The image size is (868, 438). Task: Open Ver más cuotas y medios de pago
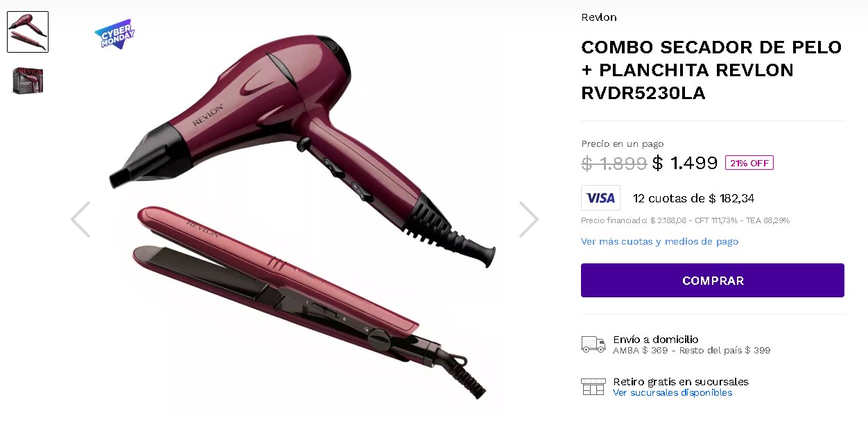tap(660, 241)
